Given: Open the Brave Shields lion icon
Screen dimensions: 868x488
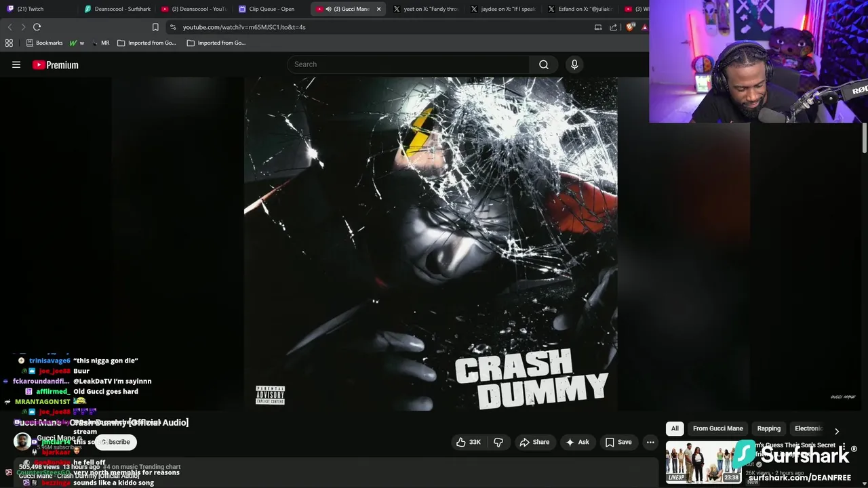Looking at the screenshot, I should tap(631, 27).
